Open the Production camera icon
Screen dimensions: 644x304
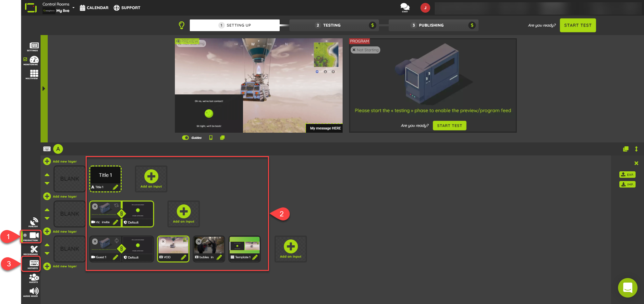[x=34, y=235]
